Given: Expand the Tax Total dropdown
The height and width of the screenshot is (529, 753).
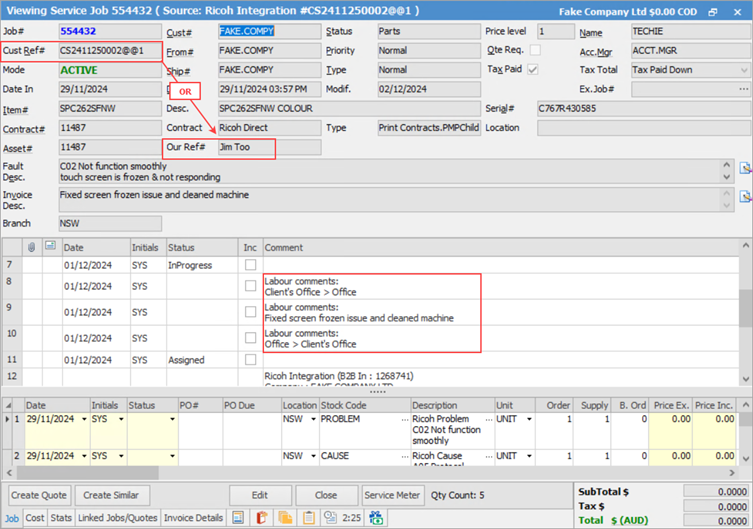Looking at the screenshot, I should 743,70.
